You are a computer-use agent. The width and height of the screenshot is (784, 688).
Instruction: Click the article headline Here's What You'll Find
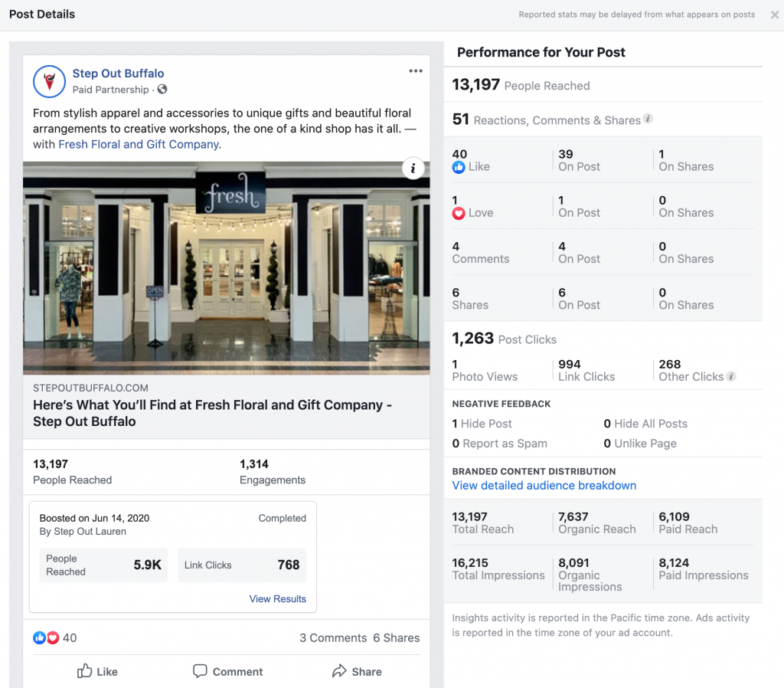(x=213, y=413)
